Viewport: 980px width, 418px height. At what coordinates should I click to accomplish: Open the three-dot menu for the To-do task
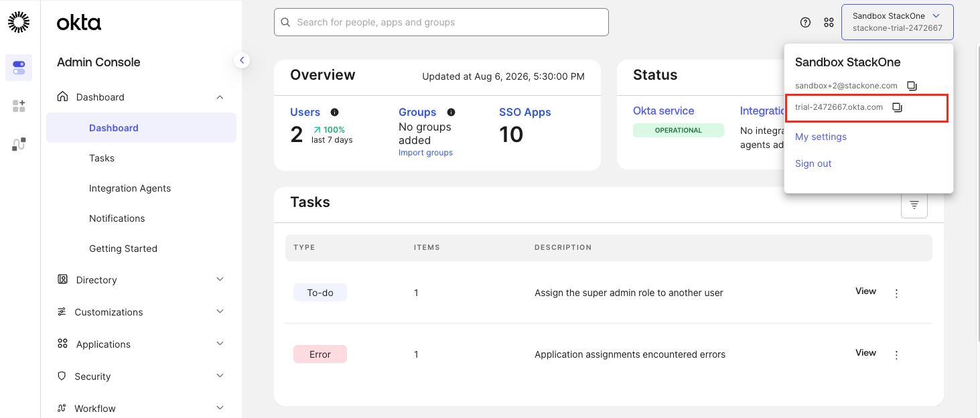pyautogui.click(x=897, y=293)
